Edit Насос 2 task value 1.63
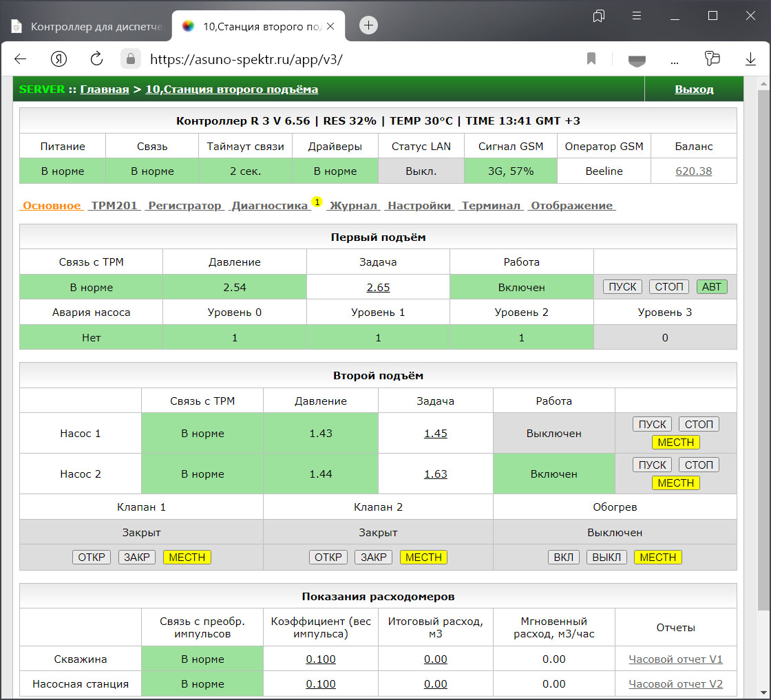The width and height of the screenshot is (771, 700). coord(436,474)
